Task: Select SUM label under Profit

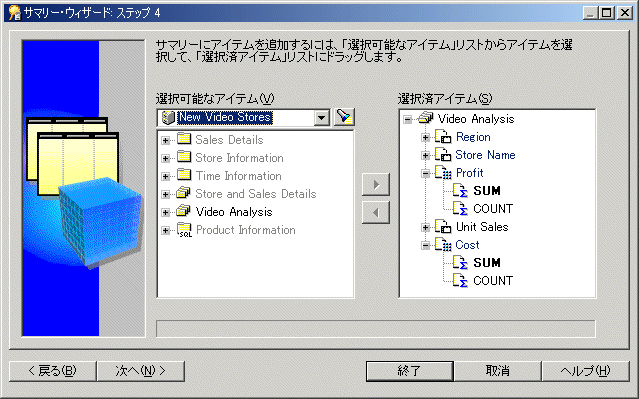Action: pyautogui.click(x=487, y=191)
